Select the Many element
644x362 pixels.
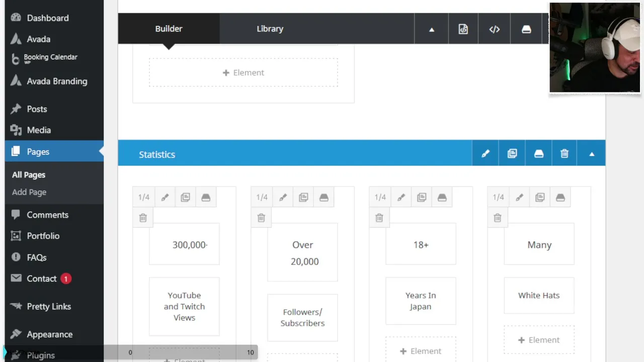[x=539, y=244]
